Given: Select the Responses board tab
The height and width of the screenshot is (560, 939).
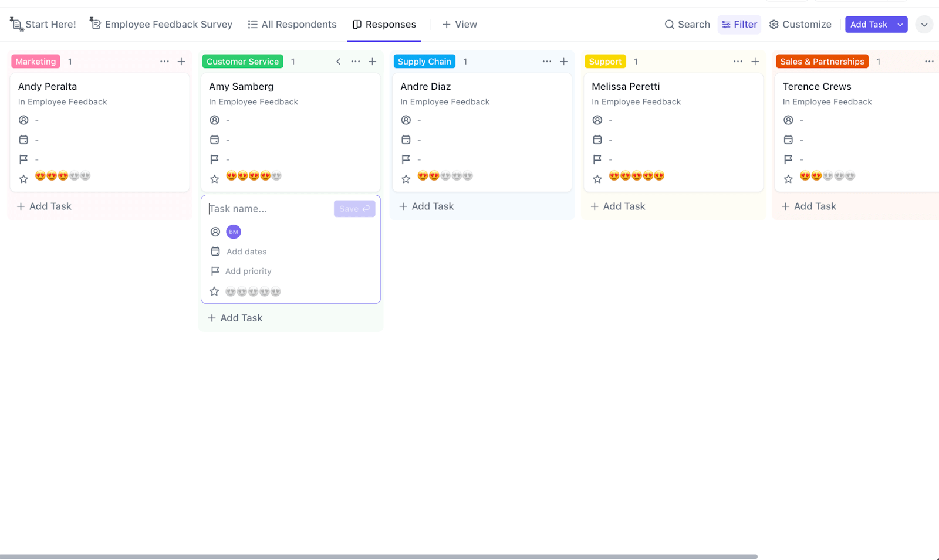Looking at the screenshot, I should [384, 24].
